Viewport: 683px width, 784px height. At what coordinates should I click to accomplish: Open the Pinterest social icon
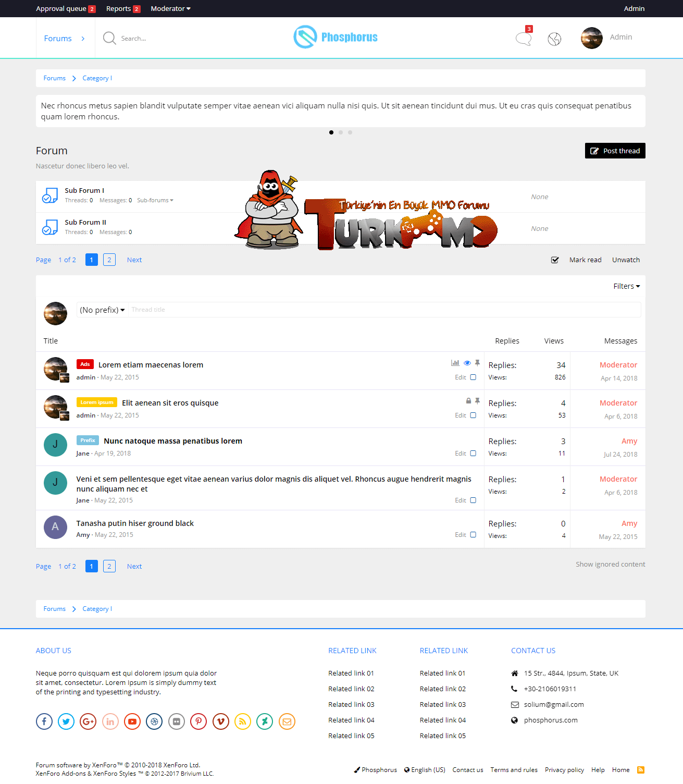(x=198, y=721)
